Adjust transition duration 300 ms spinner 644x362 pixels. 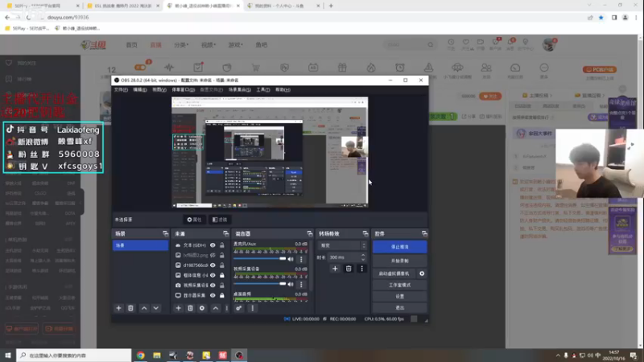click(347, 257)
